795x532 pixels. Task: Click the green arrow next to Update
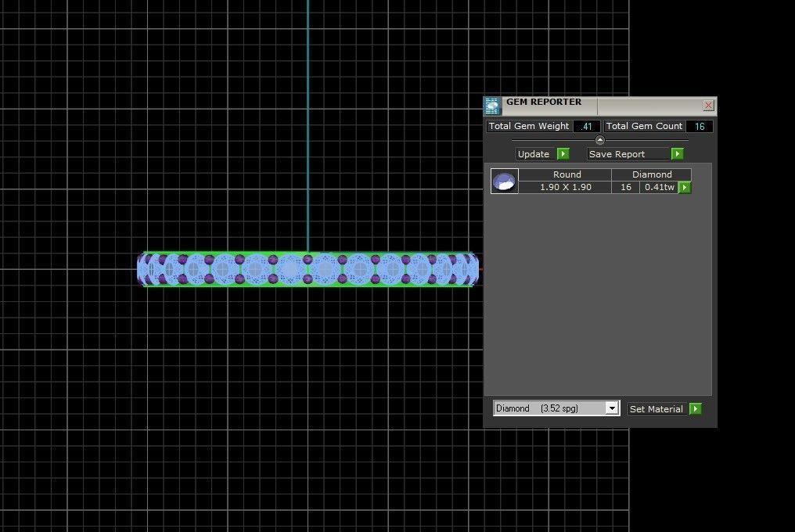pyautogui.click(x=563, y=153)
